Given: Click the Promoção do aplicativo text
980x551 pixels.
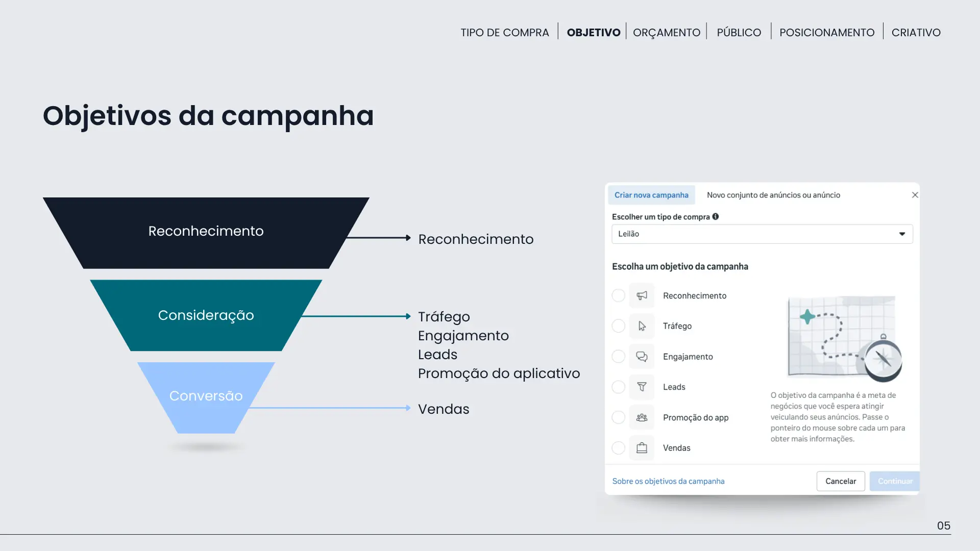Looking at the screenshot, I should pos(499,373).
